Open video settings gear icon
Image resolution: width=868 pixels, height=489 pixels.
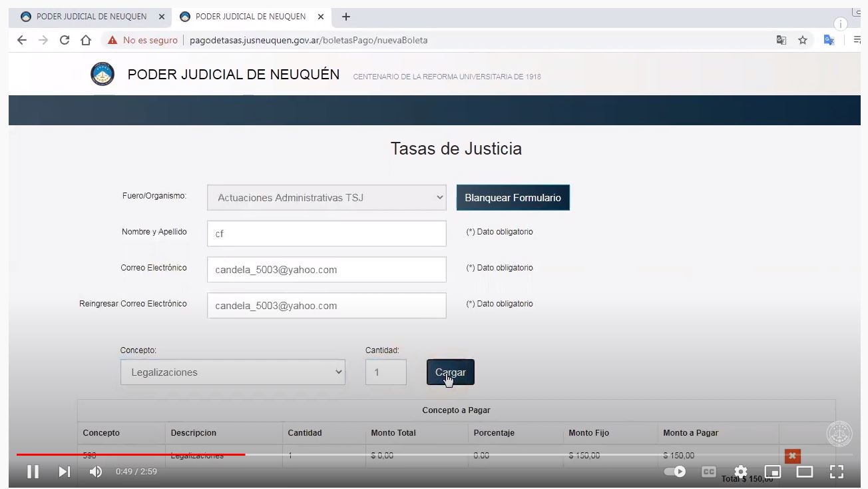click(740, 472)
